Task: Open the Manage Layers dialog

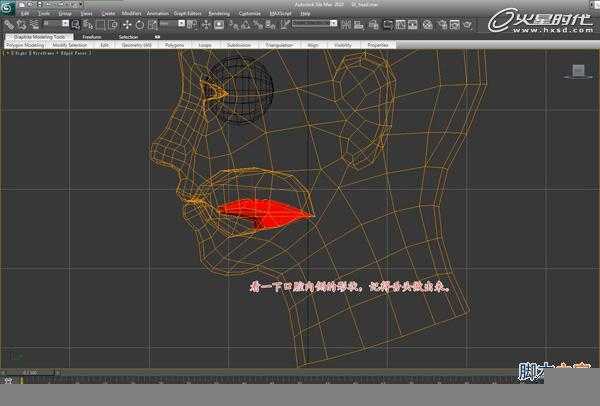Action: [x=373, y=25]
